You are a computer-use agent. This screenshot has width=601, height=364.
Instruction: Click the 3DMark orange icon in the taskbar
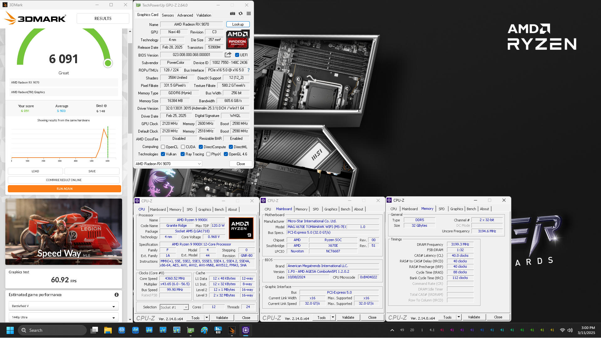232,330
